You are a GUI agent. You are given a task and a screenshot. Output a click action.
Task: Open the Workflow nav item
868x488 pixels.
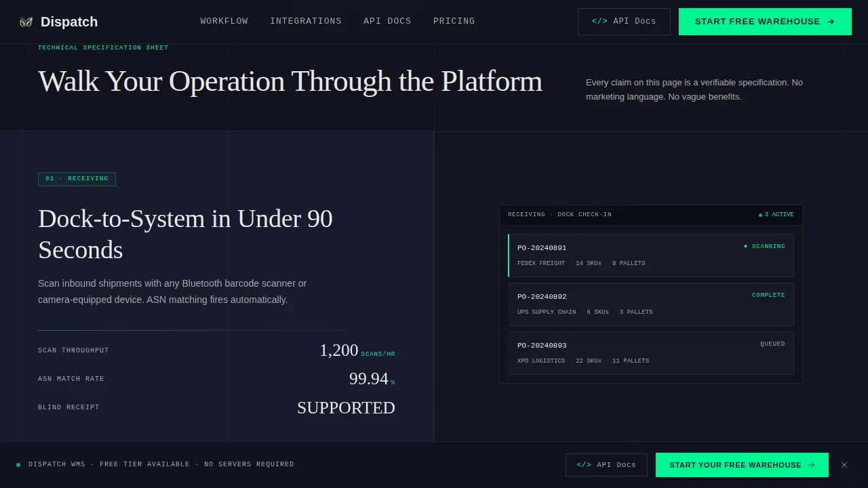coord(224,21)
